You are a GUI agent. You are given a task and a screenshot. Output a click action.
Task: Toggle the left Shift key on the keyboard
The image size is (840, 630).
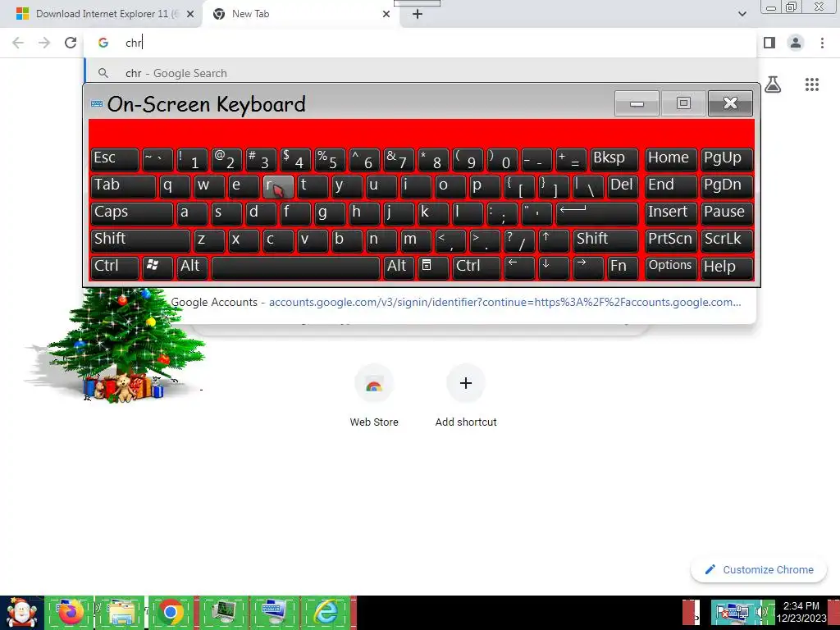(140, 240)
